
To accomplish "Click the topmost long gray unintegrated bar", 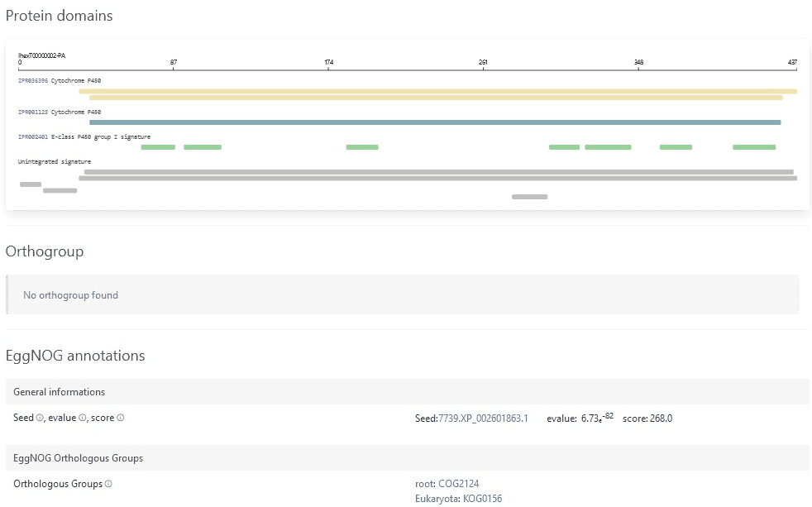I will [438, 172].
